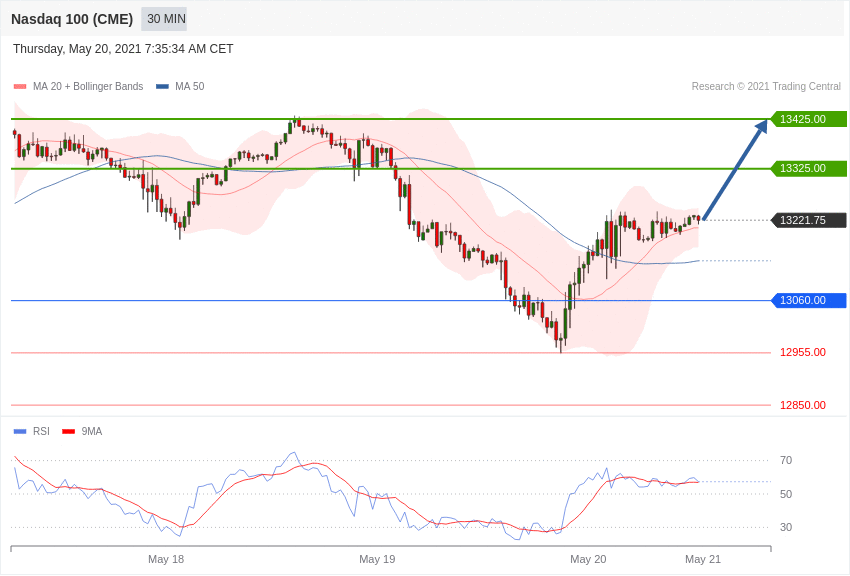850x576 pixels.
Task: Click the May 18 date axis label
Action: (166, 559)
